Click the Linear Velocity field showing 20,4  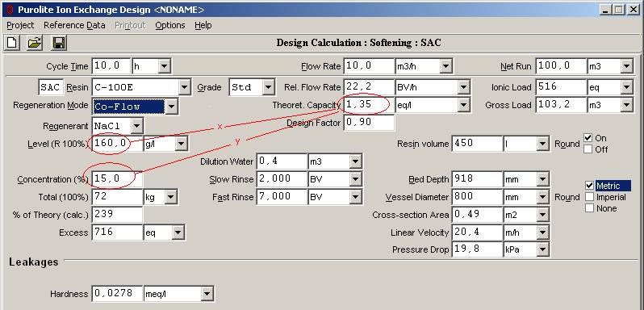pos(477,232)
